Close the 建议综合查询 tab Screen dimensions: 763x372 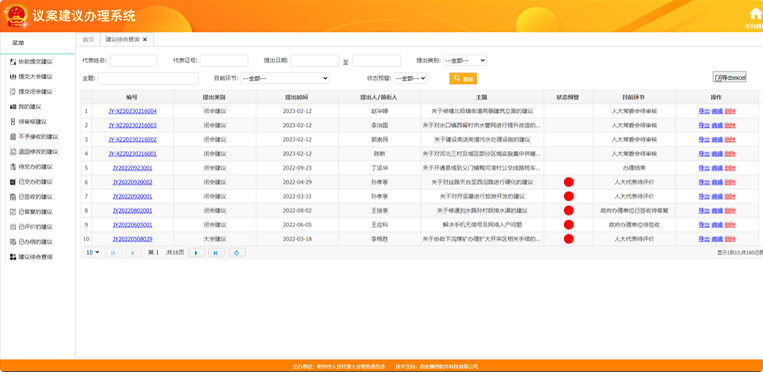(145, 39)
